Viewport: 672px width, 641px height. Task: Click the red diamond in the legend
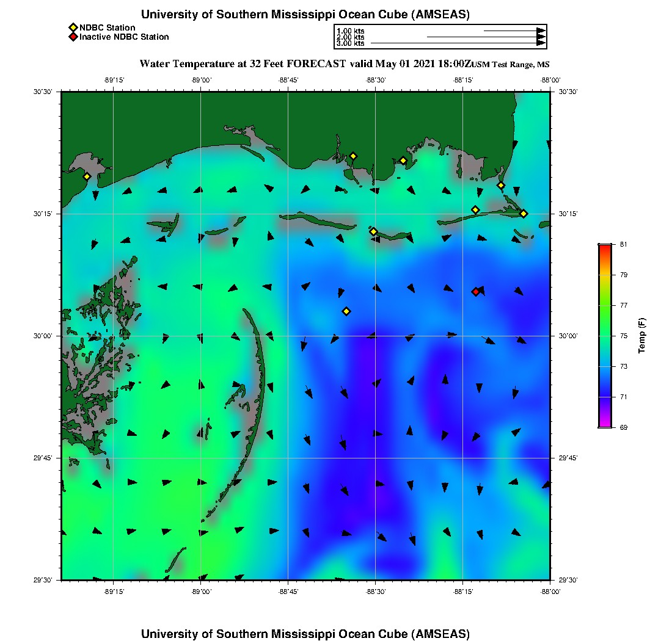(x=73, y=37)
